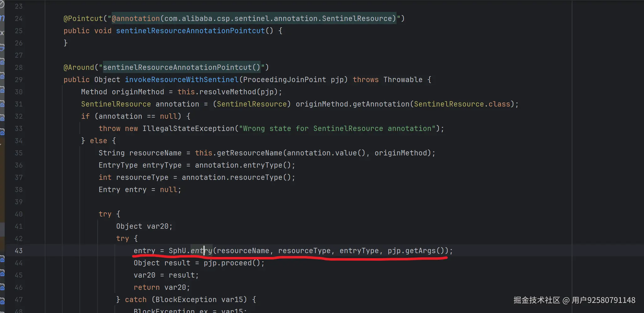Viewport: 644px width, 313px height.
Task: Click the int keyword on line 37
Action: tap(105, 177)
